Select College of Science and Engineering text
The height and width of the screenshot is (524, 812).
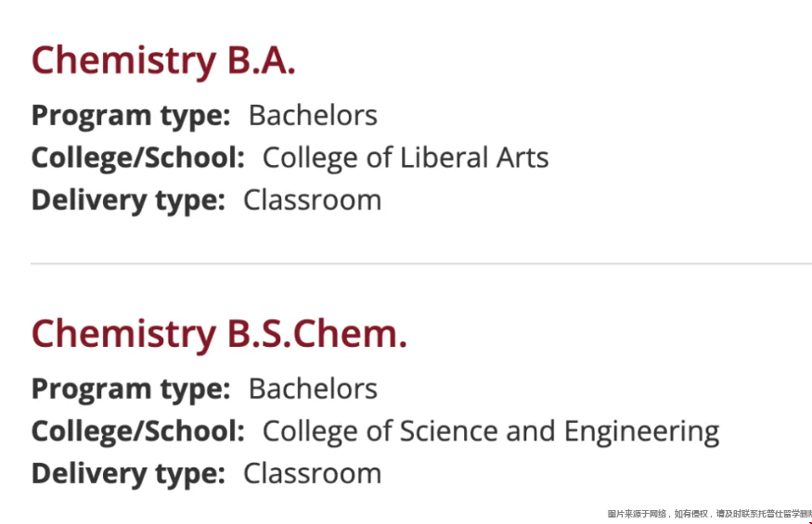point(491,432)
